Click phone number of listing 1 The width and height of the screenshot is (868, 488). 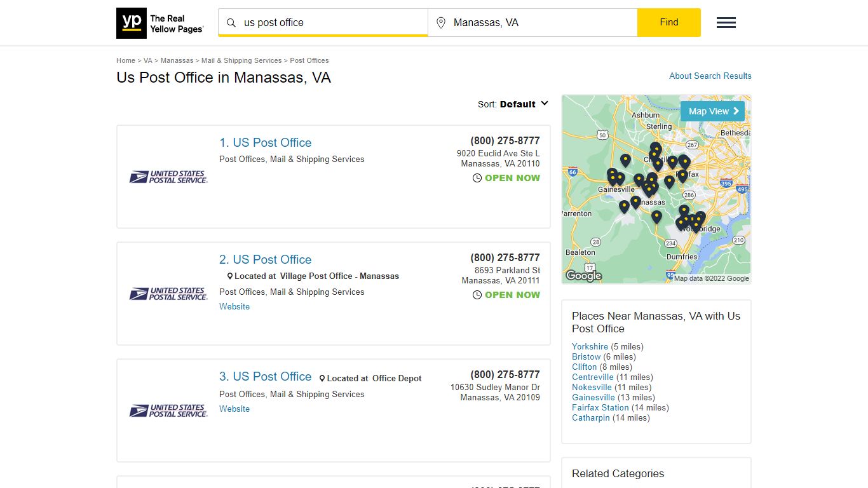click(505, 140)
